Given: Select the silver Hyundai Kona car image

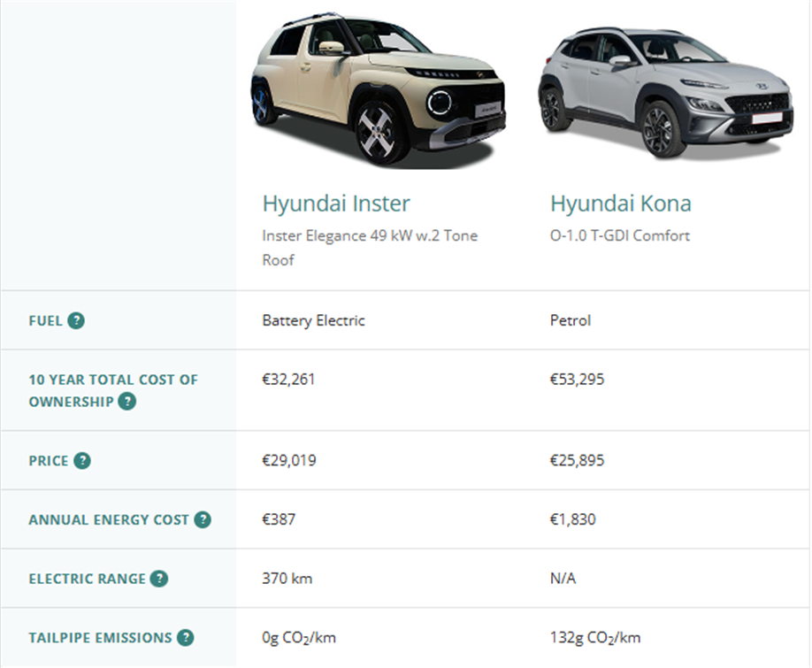Looking at the screenshot, I should 665,92.
